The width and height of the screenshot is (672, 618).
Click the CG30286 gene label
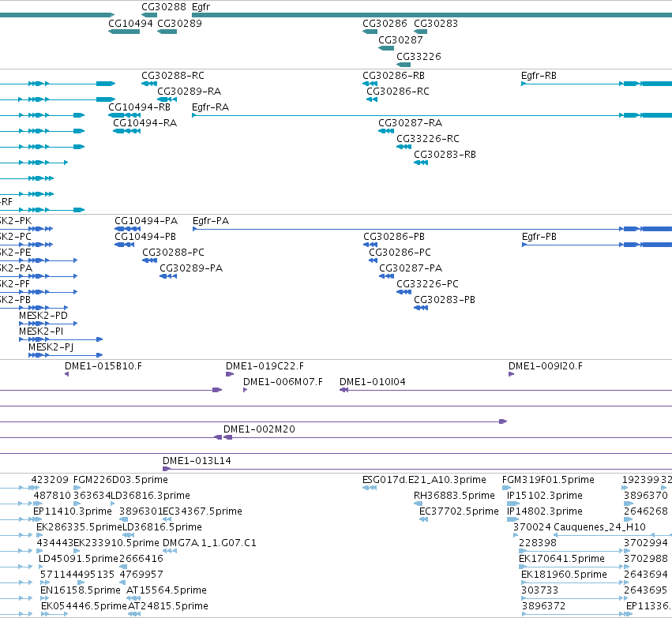coord(385,24)
